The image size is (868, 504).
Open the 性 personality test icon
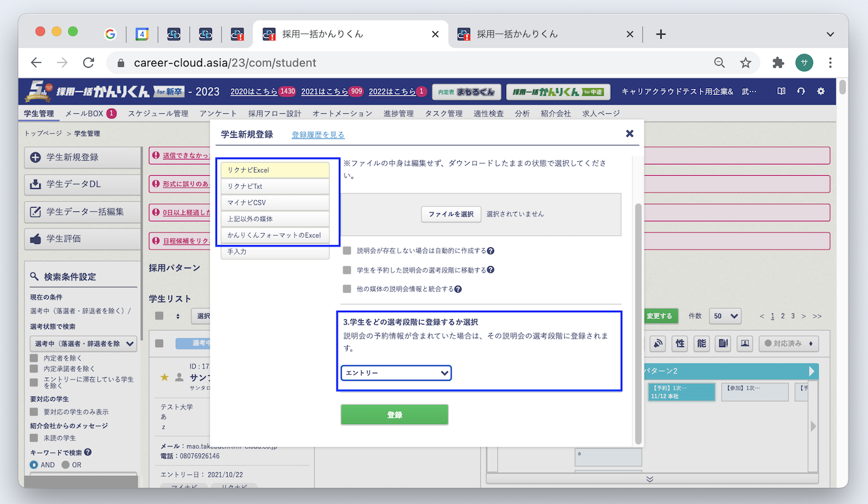point(680,343)
